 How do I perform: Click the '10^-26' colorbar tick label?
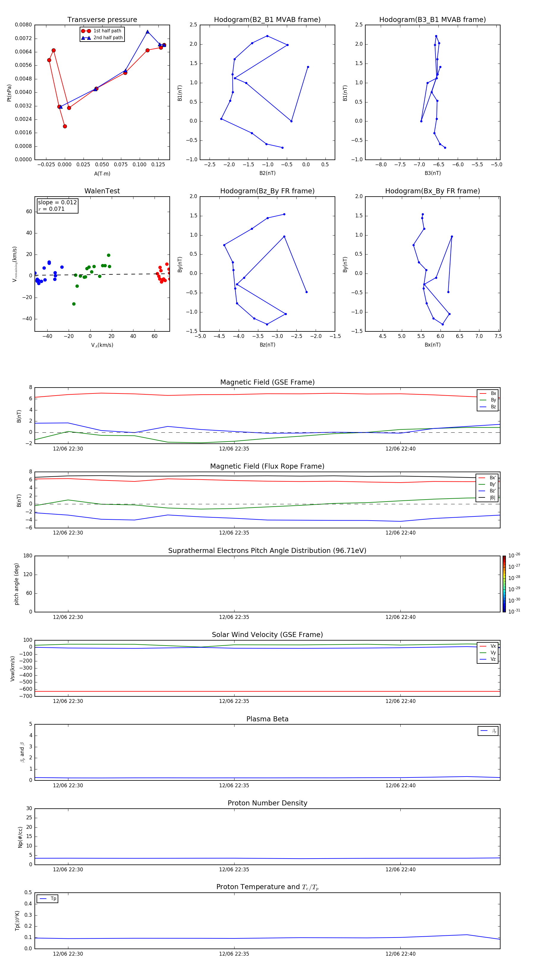(514, 555)
